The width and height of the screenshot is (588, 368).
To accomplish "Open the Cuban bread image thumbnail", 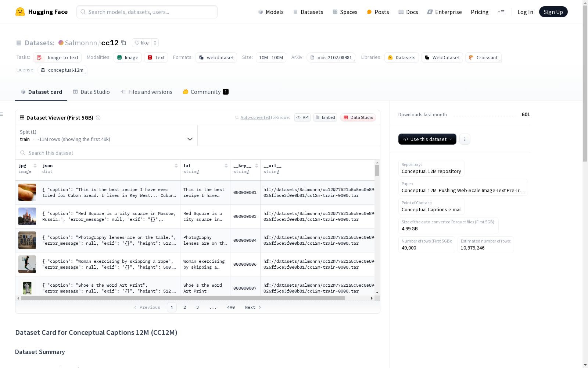I will coord(27,192).
